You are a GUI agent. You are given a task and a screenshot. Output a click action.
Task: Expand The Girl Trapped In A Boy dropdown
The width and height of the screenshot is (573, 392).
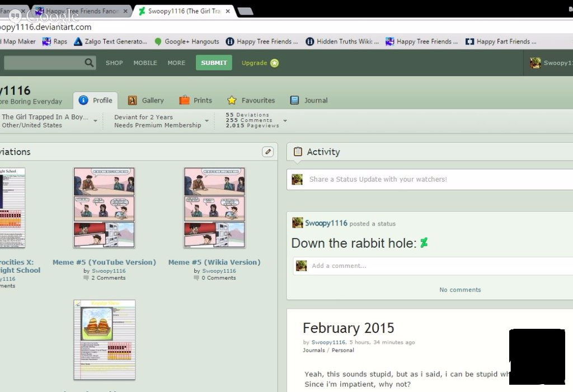[x=95, y=121]
